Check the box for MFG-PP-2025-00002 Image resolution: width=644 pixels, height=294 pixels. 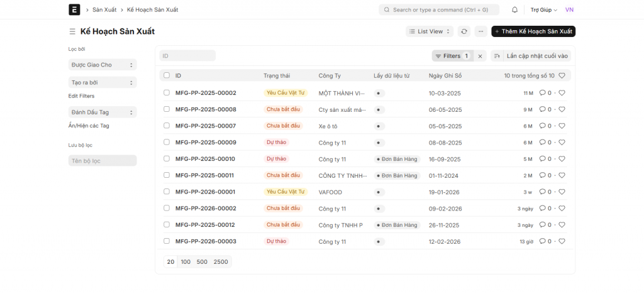166,93
